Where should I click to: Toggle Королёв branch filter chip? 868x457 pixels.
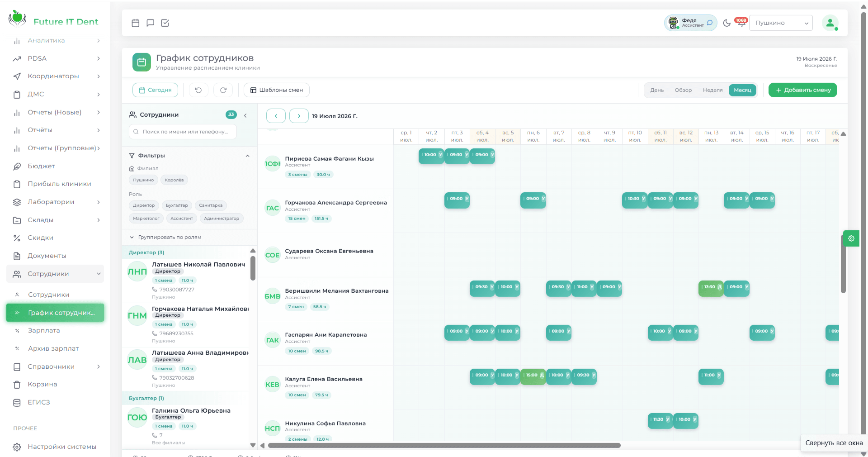(174, 180)
